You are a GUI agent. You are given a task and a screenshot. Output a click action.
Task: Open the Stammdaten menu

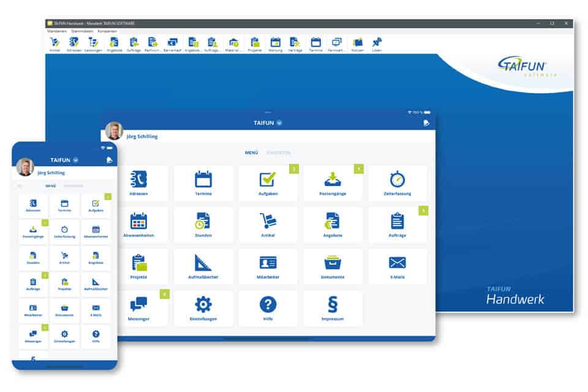82,31
